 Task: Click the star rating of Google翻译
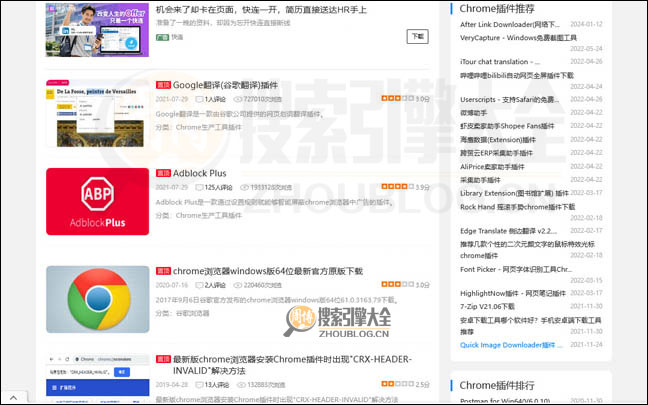coord(397,98)
